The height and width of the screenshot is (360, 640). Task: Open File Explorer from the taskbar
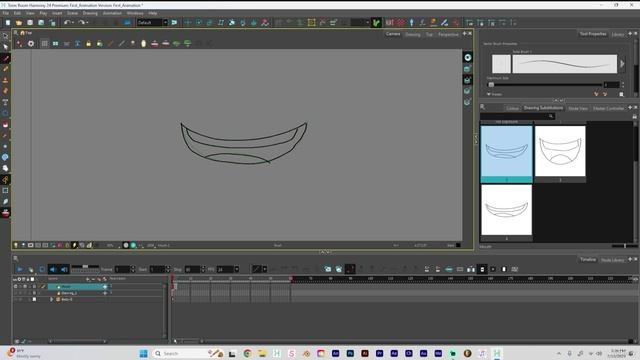(262, 353)
